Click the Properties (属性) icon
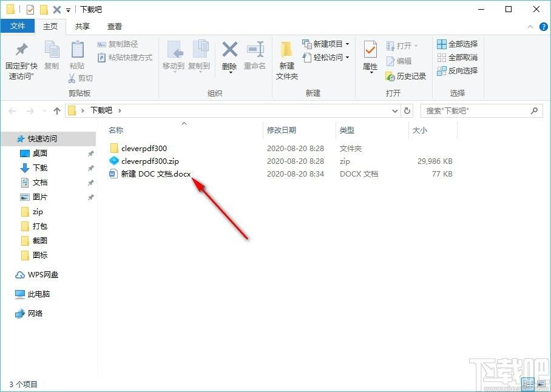The height and width of the screenshot is (392, 551). 370,49
